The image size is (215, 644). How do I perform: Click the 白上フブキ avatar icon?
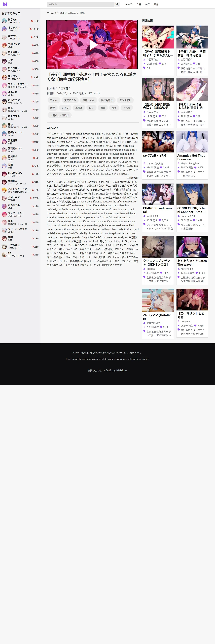[4, 118]
